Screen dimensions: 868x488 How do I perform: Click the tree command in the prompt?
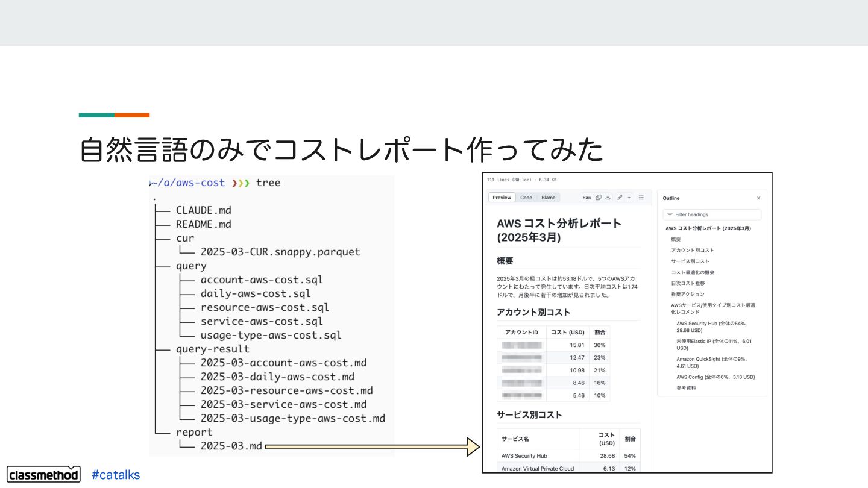[x=268, y=183]
